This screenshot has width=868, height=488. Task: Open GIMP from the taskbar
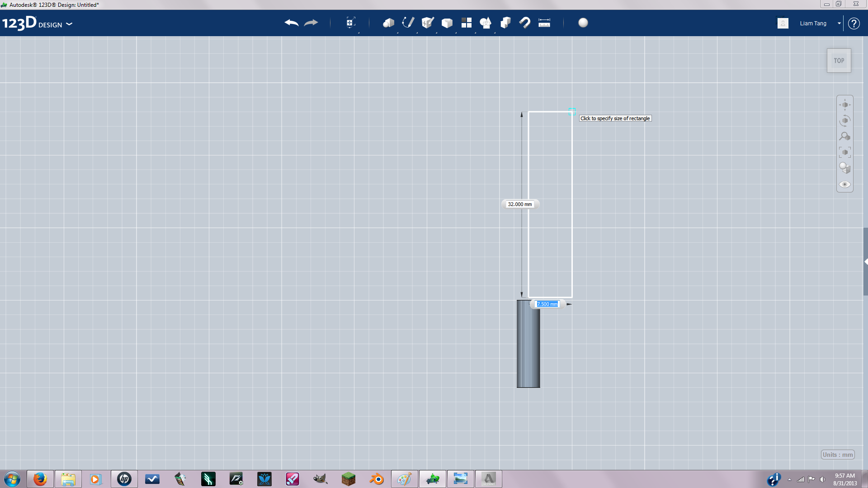pyautogui.click(x=320, y=479)
